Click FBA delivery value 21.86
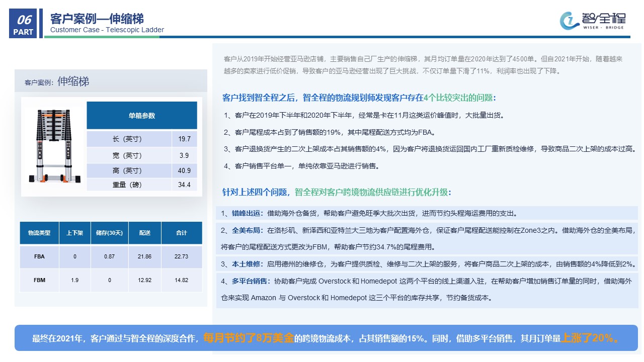Image resolution: width=644 pixels, height=362 pixels. tap(145, 256)
